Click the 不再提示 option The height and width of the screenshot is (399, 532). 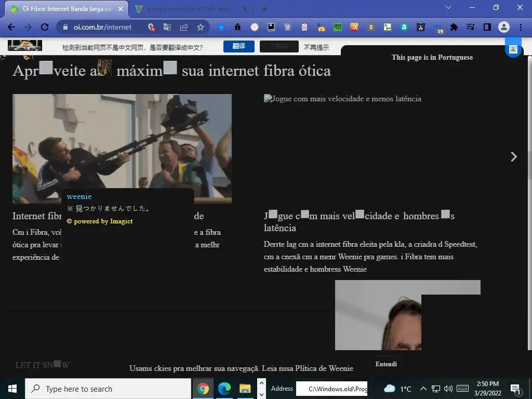point(316,47)
